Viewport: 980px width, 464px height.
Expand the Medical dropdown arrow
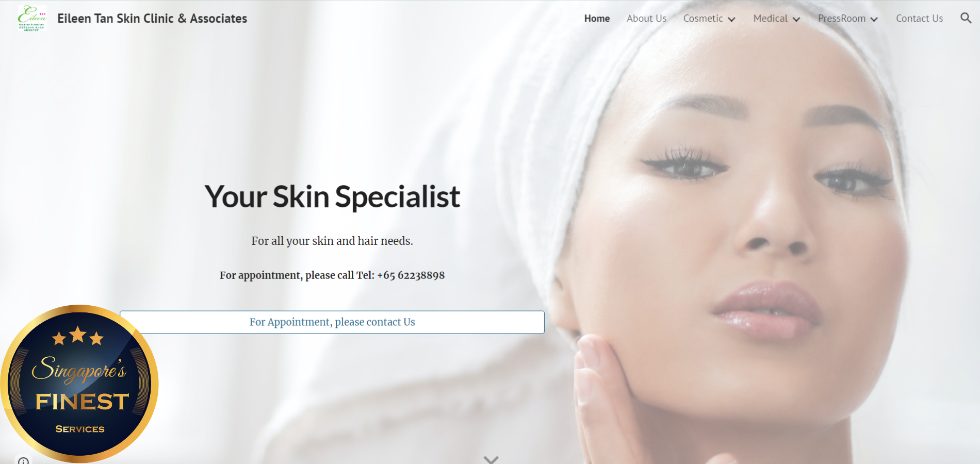click(x=796, y=19)
